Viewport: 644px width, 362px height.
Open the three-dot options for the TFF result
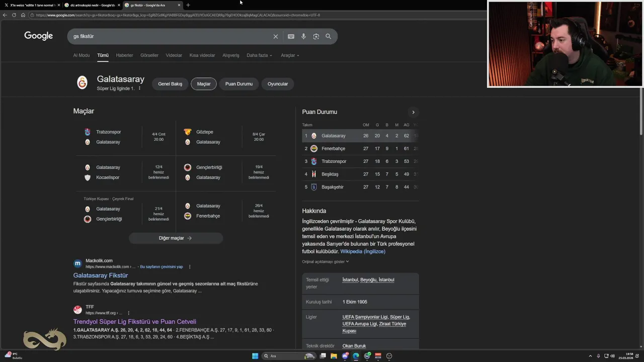pyautogui.click(x=128, y=313)
